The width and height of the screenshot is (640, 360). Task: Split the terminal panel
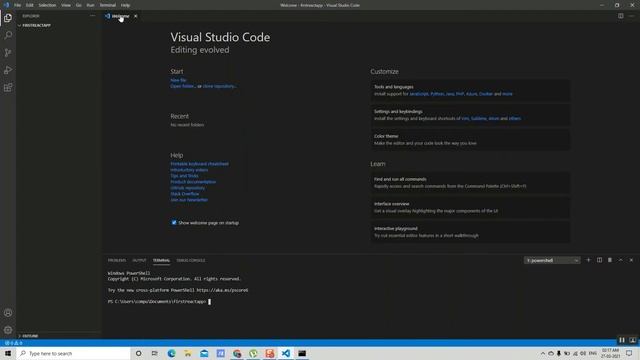click(599, 260)
